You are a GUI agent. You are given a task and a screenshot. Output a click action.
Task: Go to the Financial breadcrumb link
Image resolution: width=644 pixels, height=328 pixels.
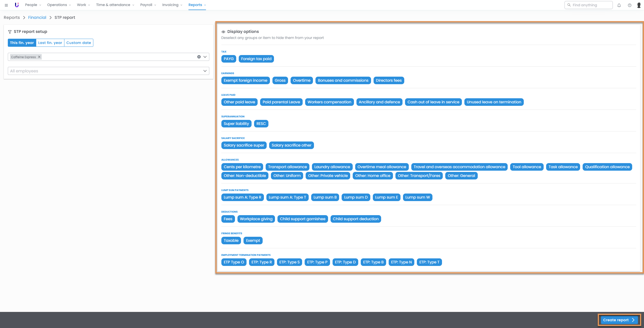click(x=37, y=17)
